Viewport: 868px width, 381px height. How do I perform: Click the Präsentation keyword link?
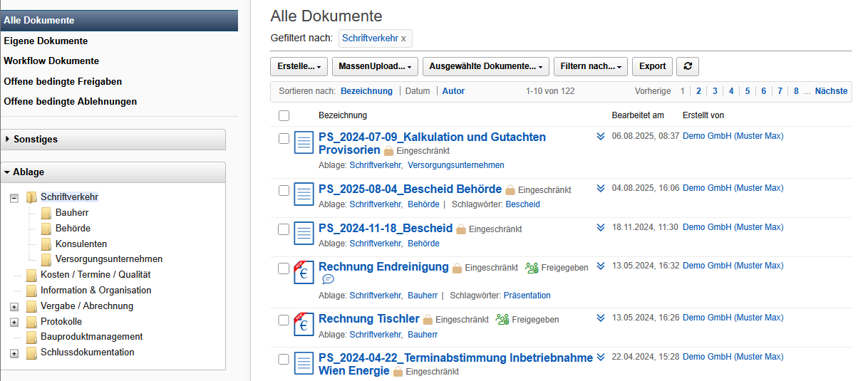click(x=527, y=296)
